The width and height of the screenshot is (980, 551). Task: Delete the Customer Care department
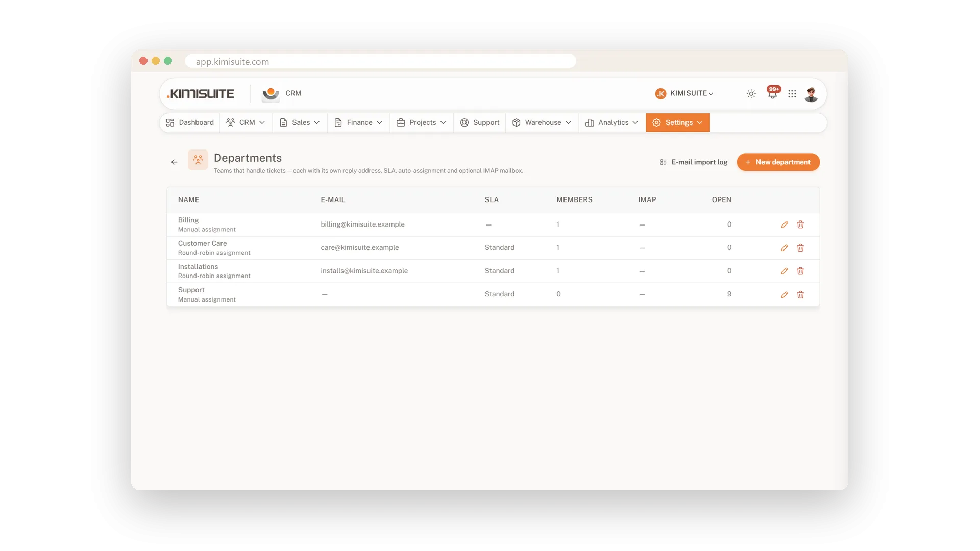coord(800,248)
